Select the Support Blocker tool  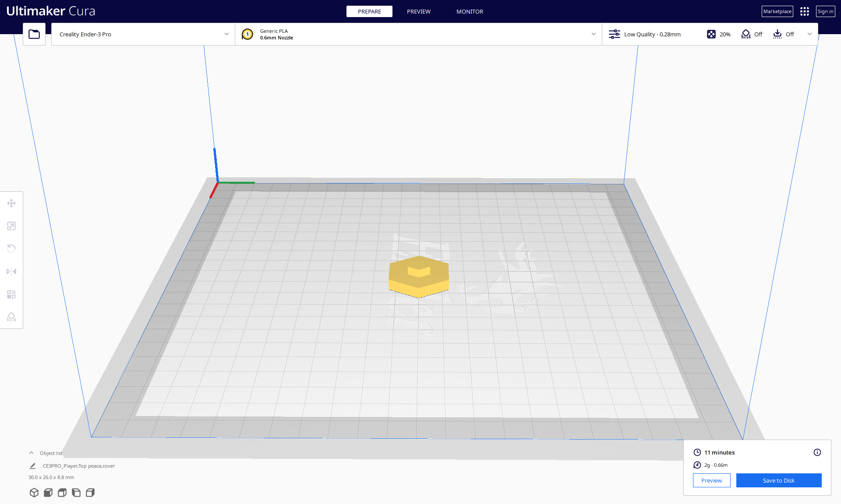pos(11,317)
